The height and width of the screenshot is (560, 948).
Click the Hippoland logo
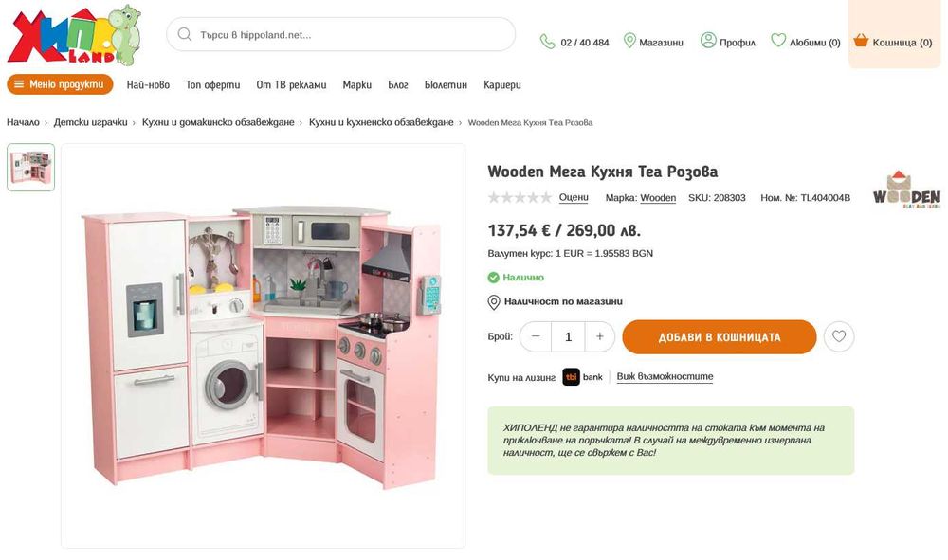tap(74, 36)
